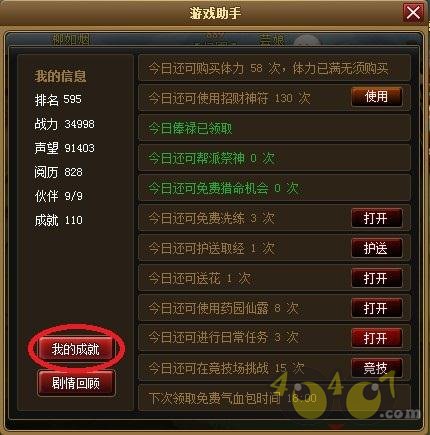Click the 伙伴 9/9 stat

click(58, 196)
